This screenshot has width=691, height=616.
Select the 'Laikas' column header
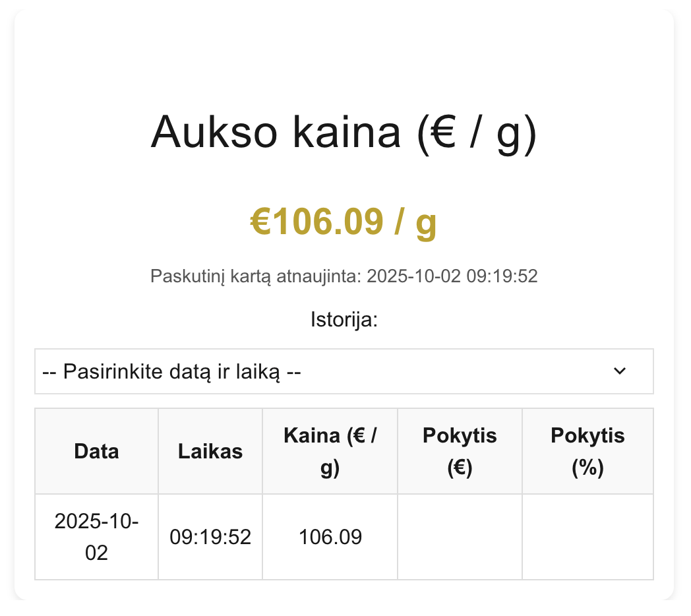[210, 451]
